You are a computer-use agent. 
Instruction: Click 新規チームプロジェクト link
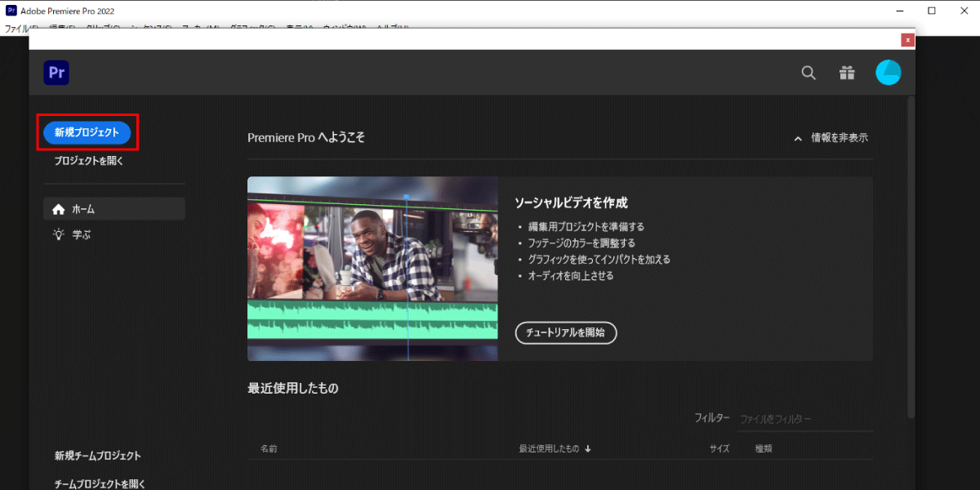98,456
